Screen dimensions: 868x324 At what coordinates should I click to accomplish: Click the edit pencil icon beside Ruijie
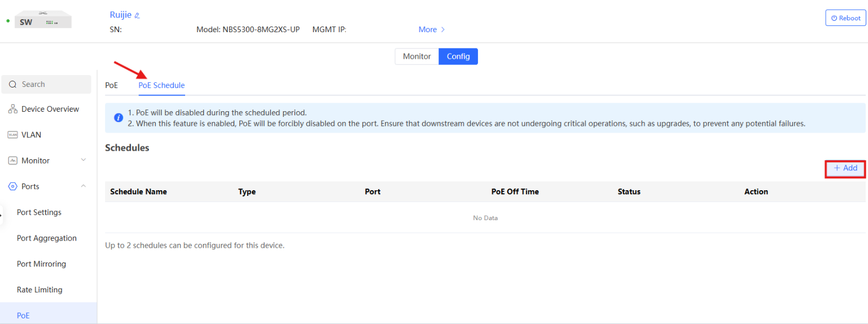point(137,16)
